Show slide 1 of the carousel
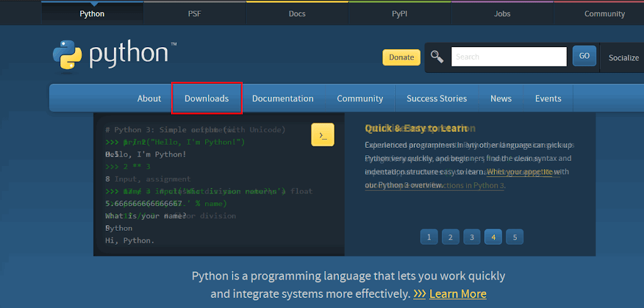 click(x=429, y=237)
